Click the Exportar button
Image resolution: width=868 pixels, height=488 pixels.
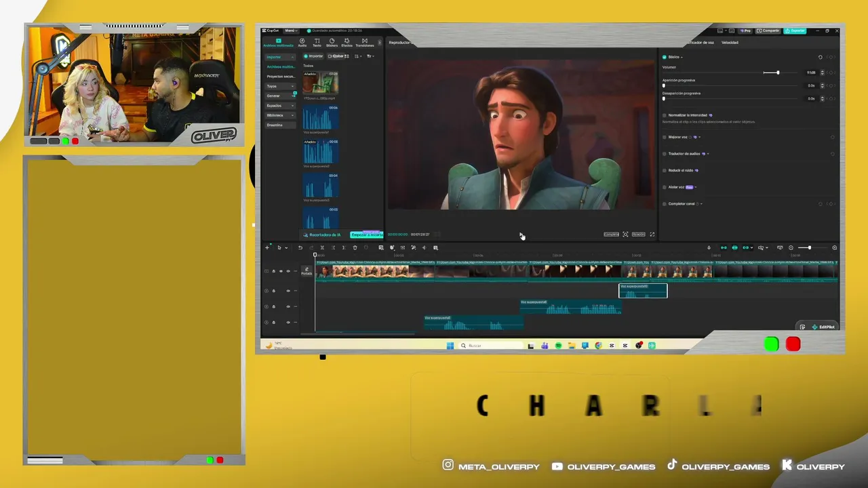point(795,30)
